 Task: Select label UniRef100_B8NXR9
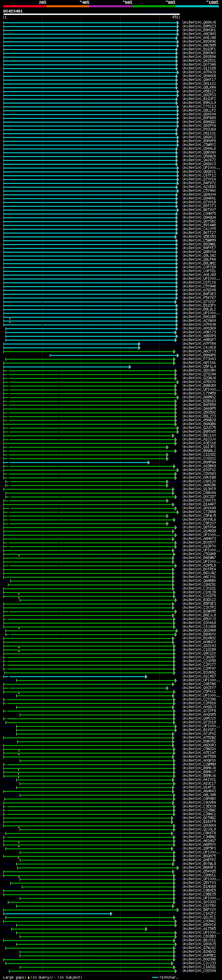coord(199,386)
